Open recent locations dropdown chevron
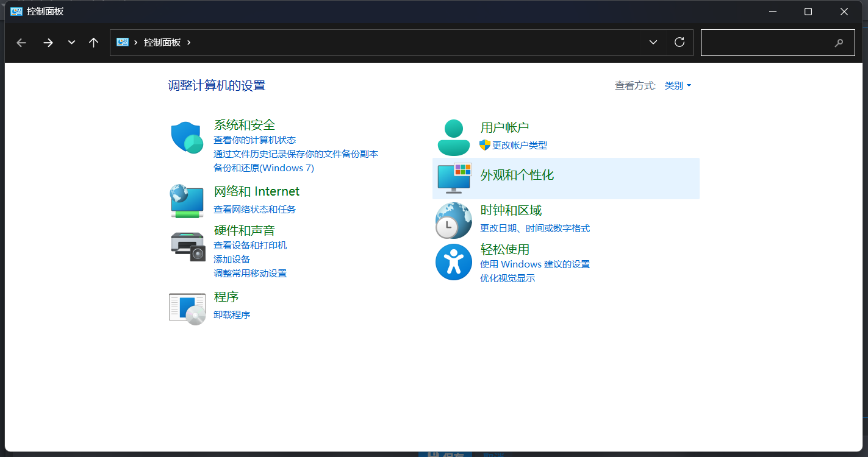Viewport: 868px width, 457px height. tap(71, 42)
